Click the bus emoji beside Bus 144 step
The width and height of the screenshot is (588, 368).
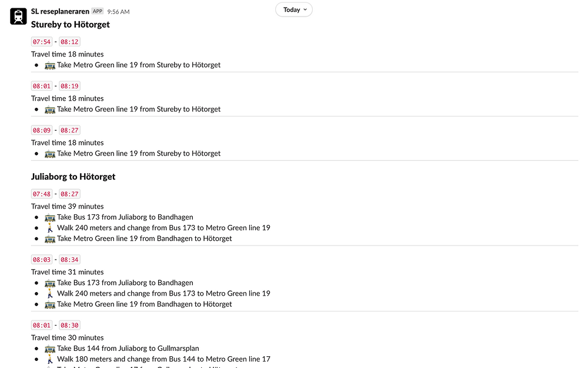click(x=50, y=349)
